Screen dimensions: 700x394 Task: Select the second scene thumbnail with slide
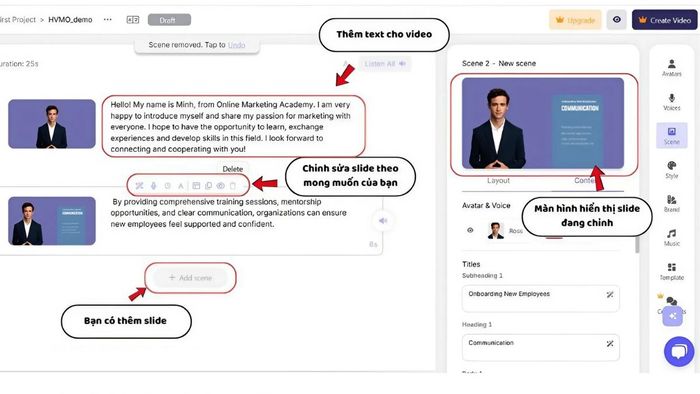(x=52, y=221)
